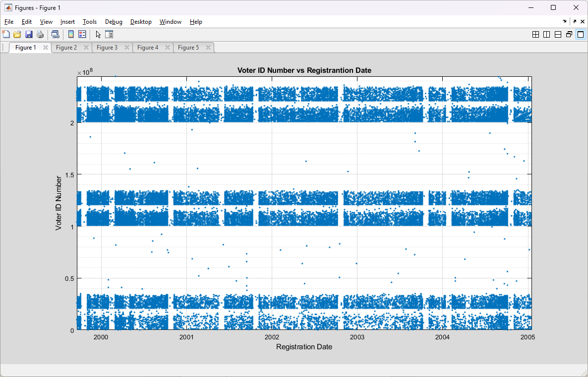
Task: Select the Figure 5 tab
Action: click(188, 48)
